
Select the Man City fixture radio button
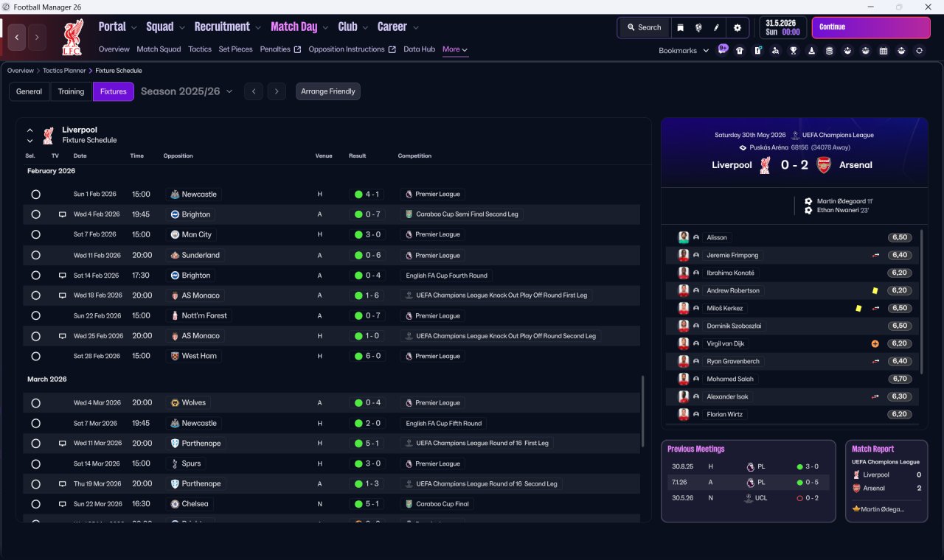click(35, 234)
